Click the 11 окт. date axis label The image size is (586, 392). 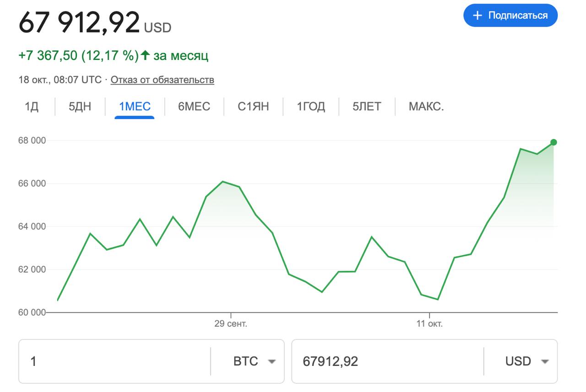point(429,324)
